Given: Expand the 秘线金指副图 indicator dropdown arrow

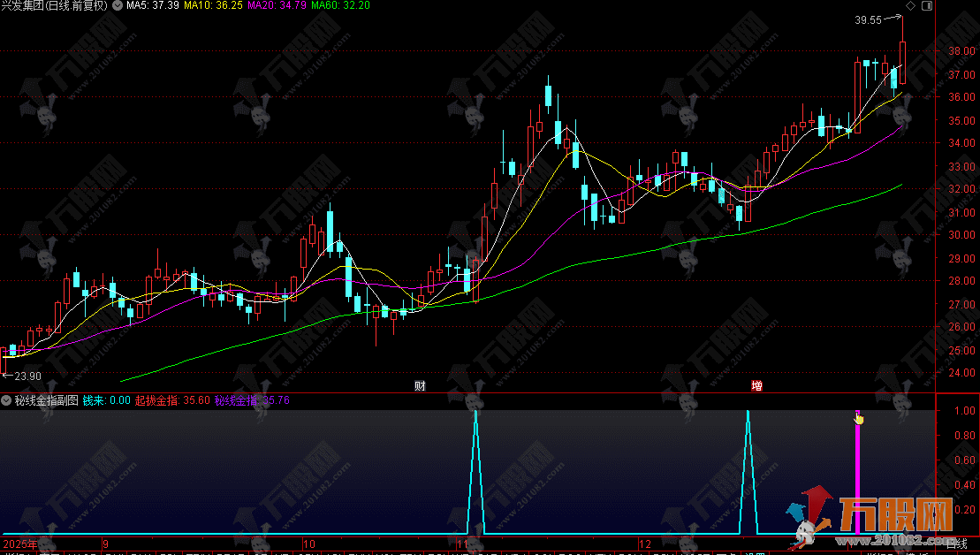Looking at the screenshot, I should point(6,400).
